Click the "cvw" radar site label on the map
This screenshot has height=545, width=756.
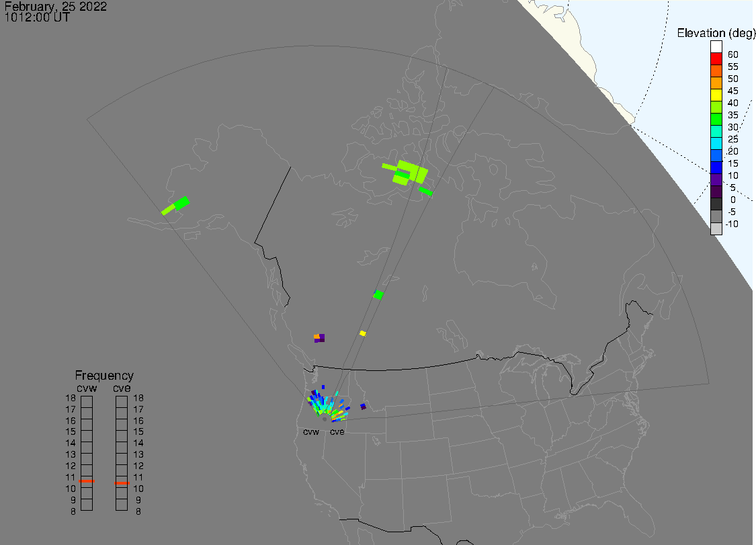coord(311,431)
